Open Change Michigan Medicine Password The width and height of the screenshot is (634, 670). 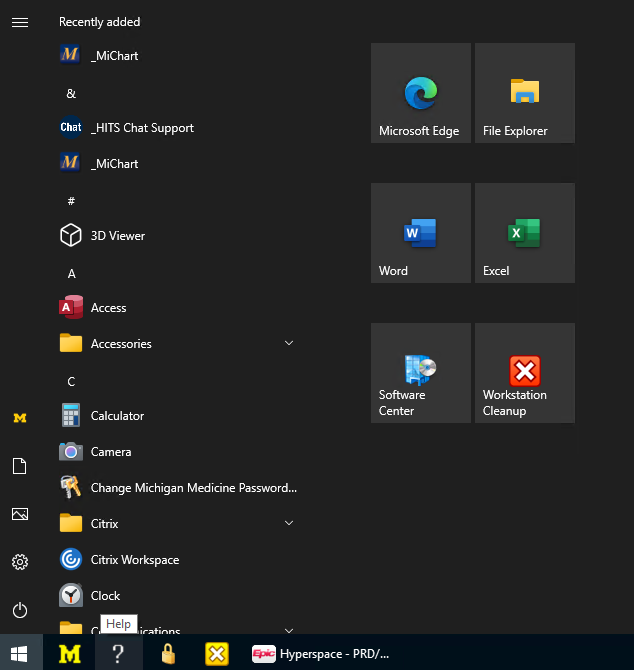coord(175,488)
